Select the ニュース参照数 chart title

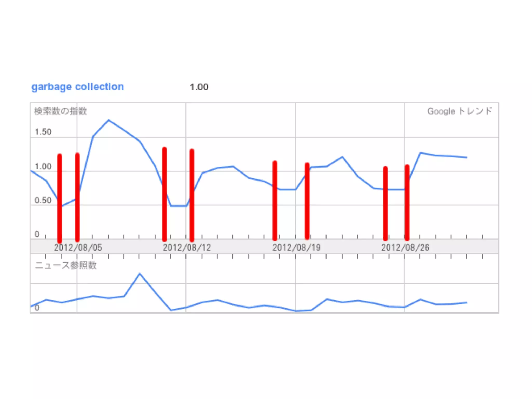[66, 265]
